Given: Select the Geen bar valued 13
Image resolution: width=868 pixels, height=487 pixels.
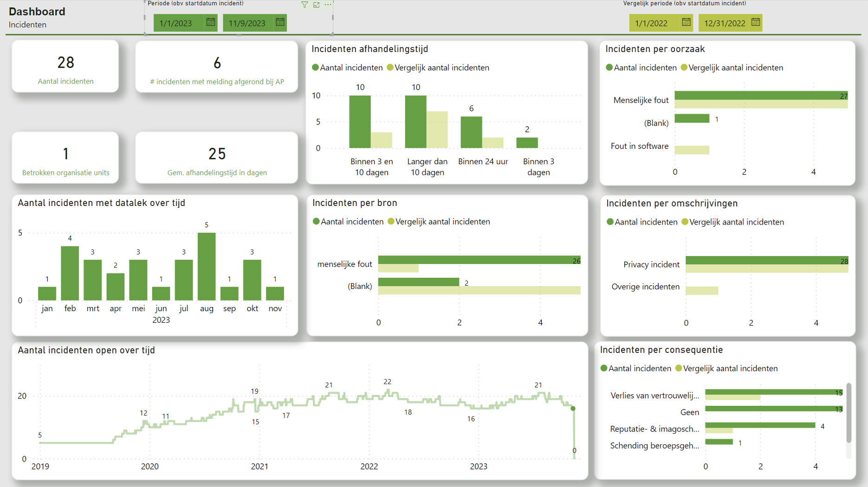Looking at the screenshot, I should 774,409.
